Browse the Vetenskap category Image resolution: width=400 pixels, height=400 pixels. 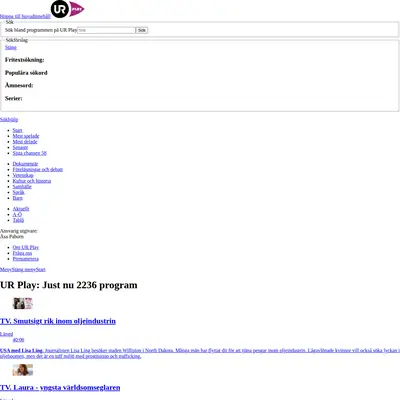click(23, 175)
